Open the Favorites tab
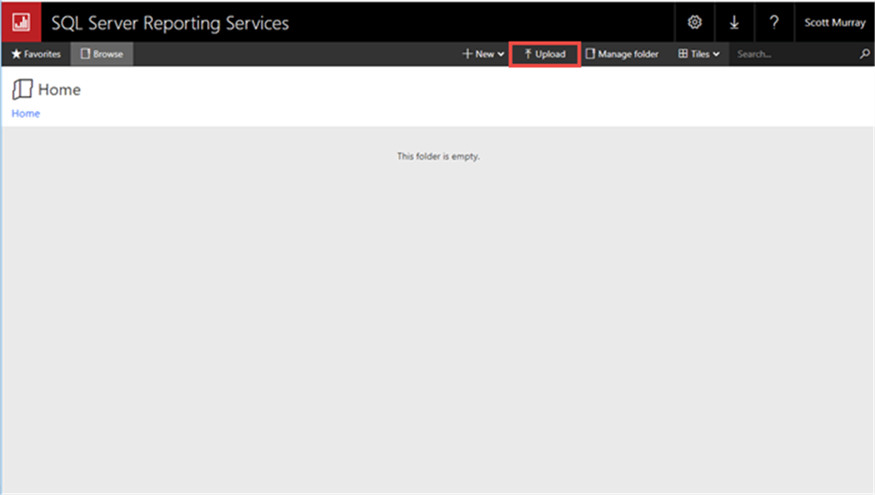Image resolution: width=875 pixels, height=495 pixels. (36, 54)
